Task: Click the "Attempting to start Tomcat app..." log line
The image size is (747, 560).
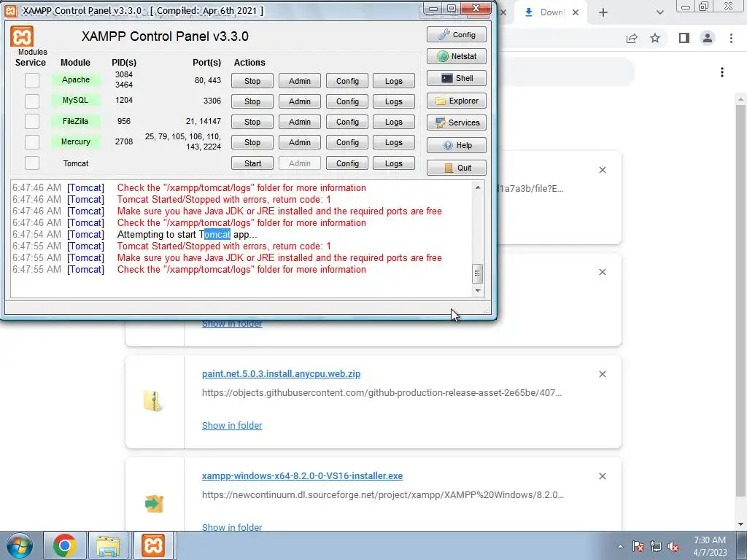Action: click(x=187, y=234)
